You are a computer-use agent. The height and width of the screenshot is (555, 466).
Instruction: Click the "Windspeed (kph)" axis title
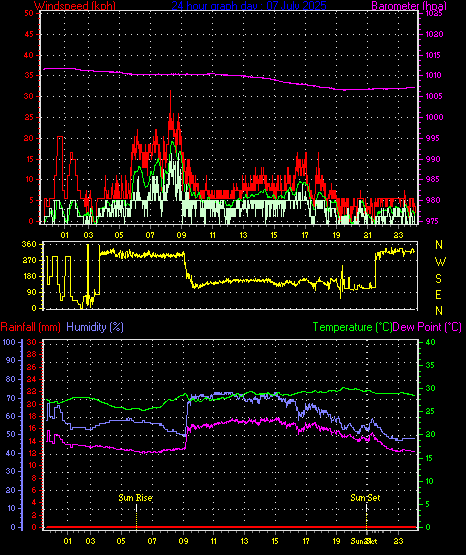coord(75,5)
